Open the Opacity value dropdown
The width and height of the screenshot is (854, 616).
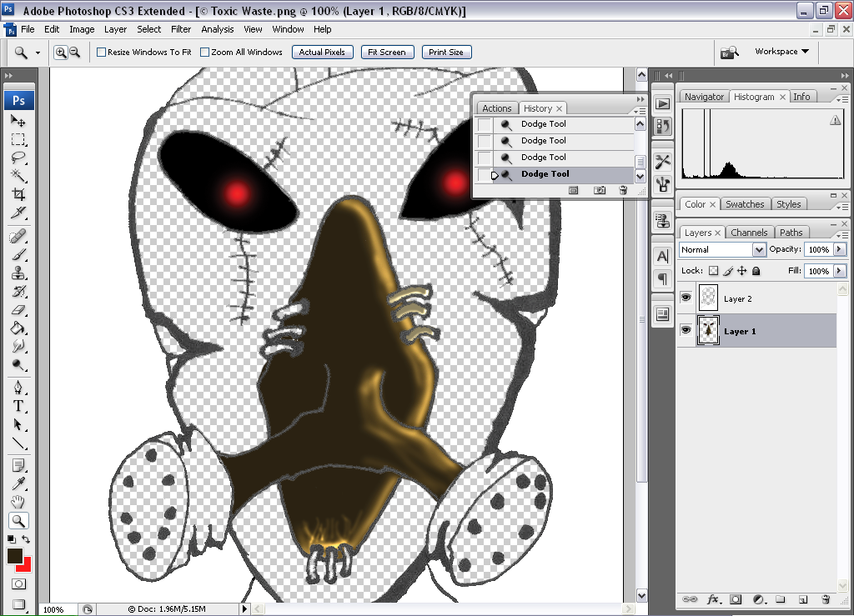(x=839, y=249)
